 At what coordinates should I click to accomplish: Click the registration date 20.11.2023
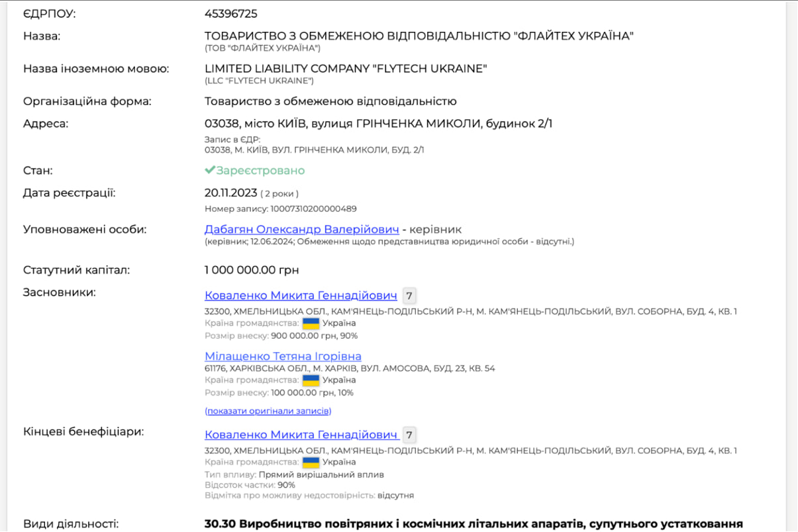(x=230, y=193)
